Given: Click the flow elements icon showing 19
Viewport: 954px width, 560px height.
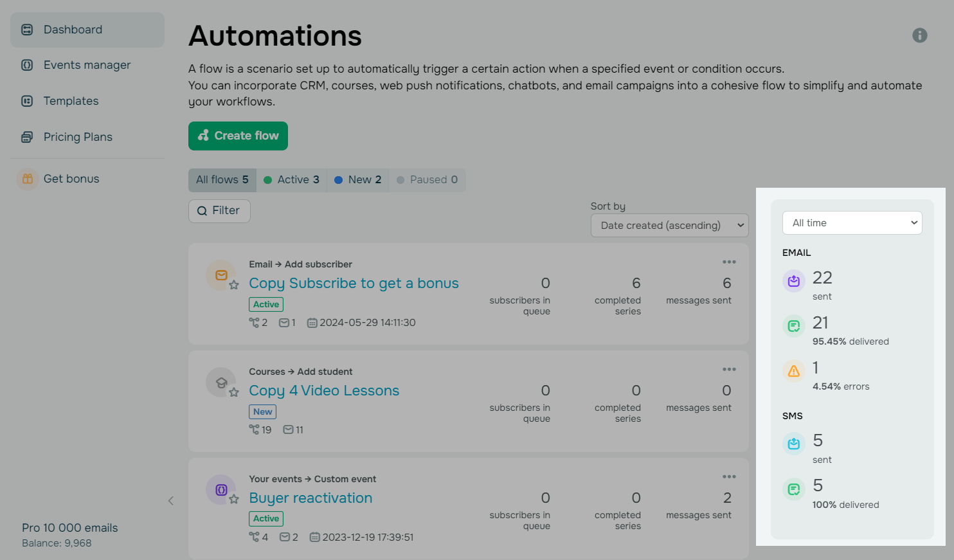Looking at the screenshot, I should point(255,430).
